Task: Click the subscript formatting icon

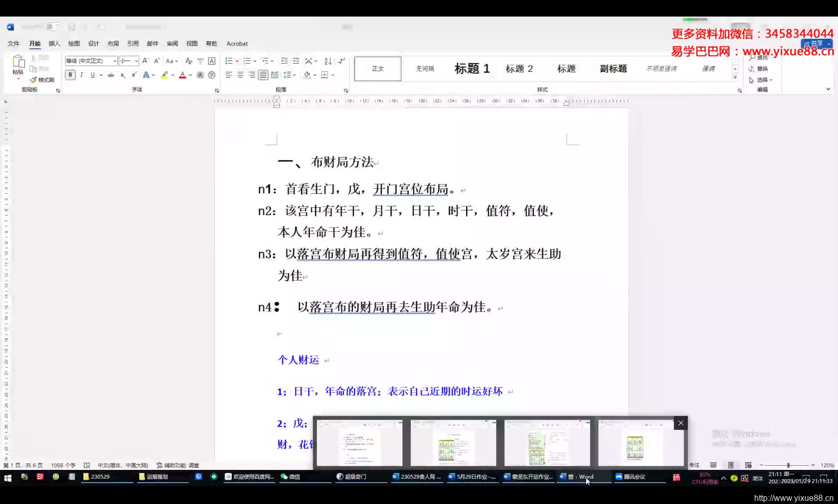Action: [x=123, y=75]
